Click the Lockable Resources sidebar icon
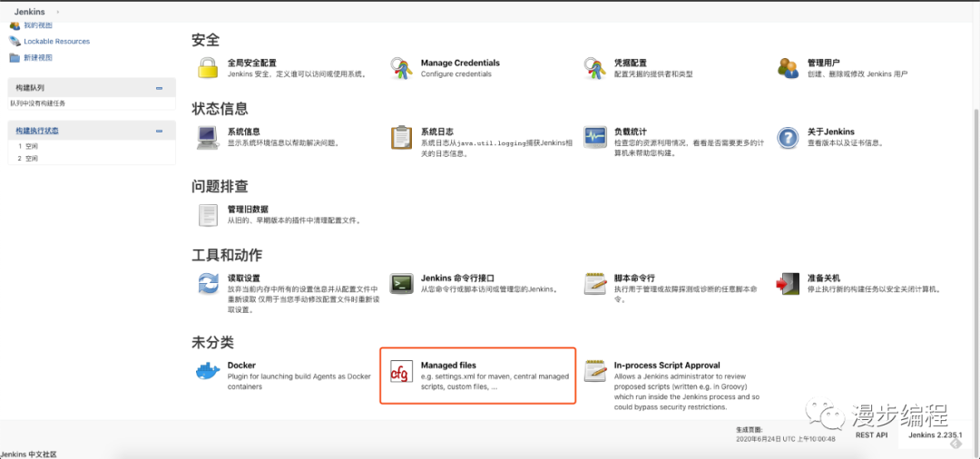 coord(15,41)
